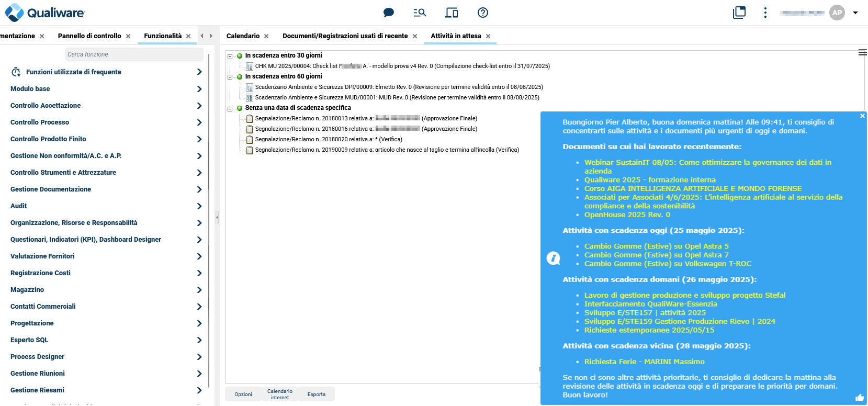Open the user account dropdown arrow
Image resolution: width=868 pixels, height=406 pixels.
(x=855, y=13)
